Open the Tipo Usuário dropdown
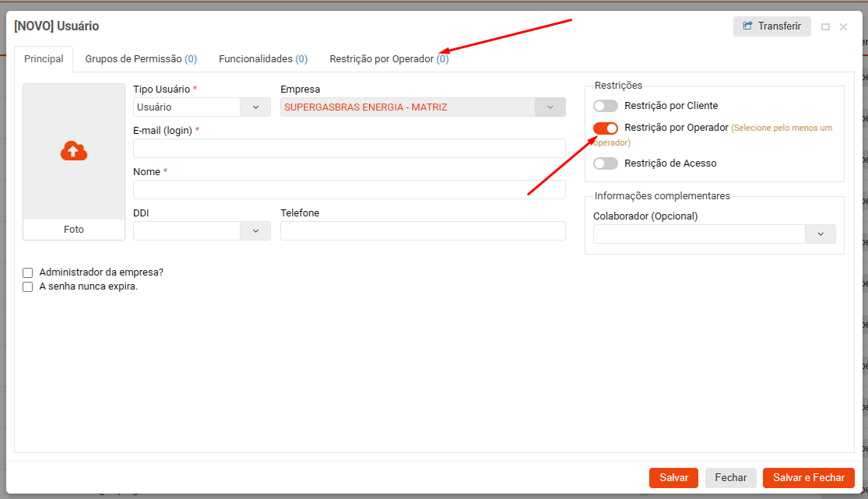The width and height of the screenshot is (868, 499). (x=255, y=107)
